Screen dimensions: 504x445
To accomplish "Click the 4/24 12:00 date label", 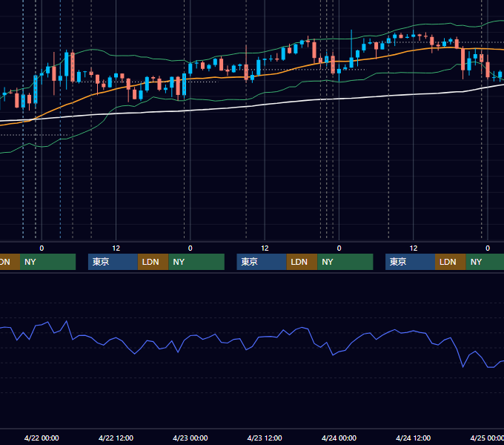I will 414,438.
